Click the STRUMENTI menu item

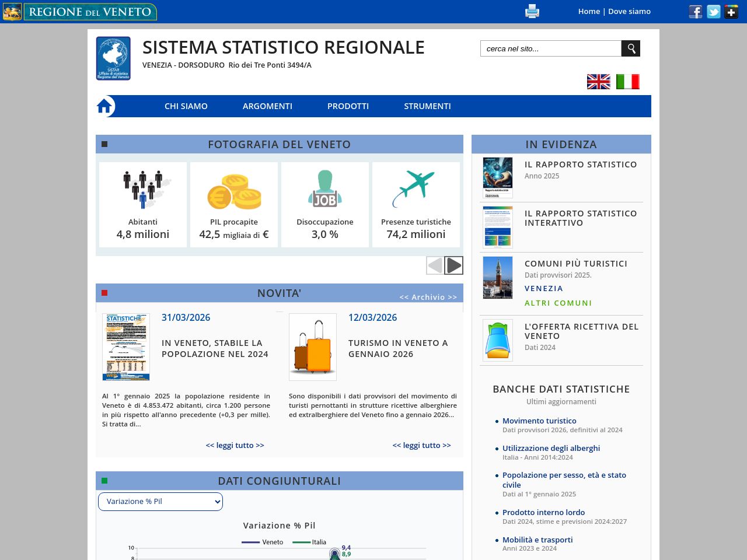pos(427,106)
